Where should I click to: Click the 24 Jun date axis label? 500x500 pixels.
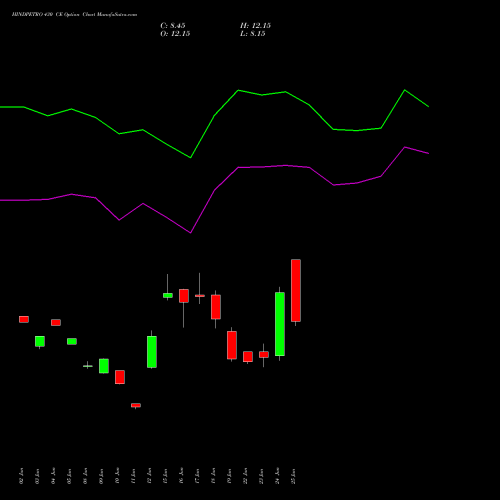(x=278, y=476)
